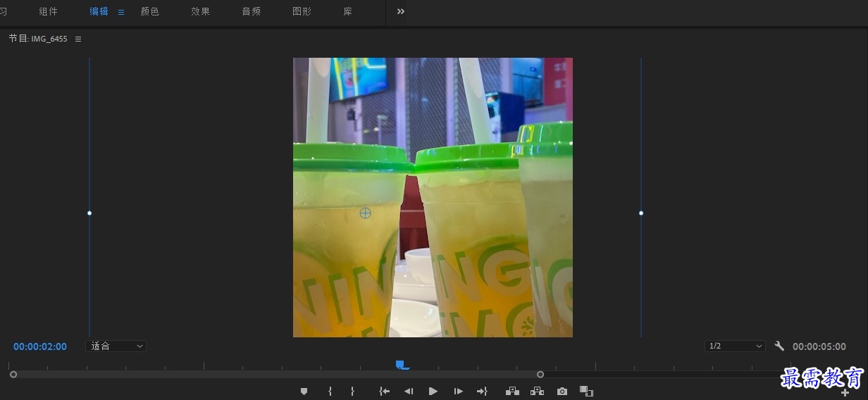Click the current timecode 00:00:02:00
This screenshot has height=400, width=868.
(x=40, y=346)
